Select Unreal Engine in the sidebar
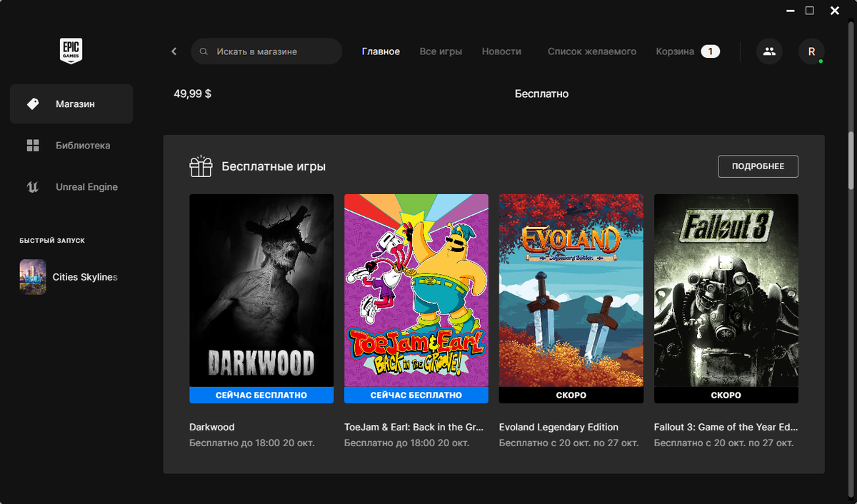This screenshot has height=504, width=857. click(71, 187)
